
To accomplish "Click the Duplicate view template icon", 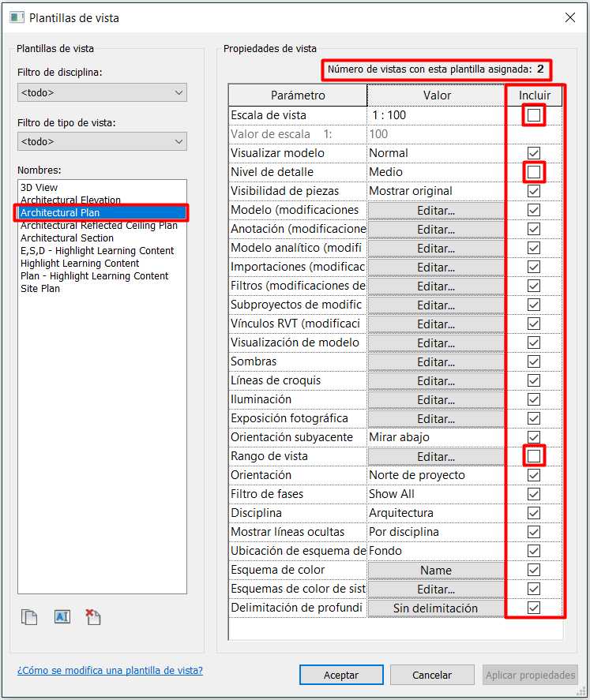I will click(29, 617).
